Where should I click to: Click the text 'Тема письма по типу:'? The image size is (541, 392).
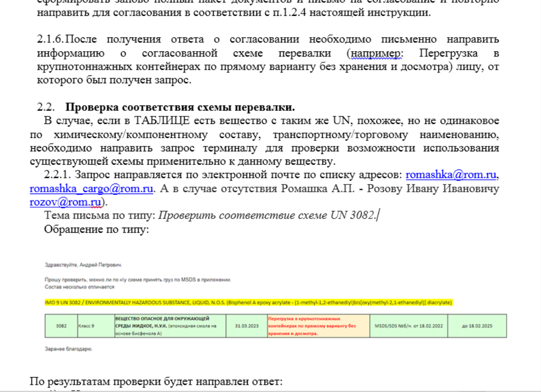tap(100, 215)
